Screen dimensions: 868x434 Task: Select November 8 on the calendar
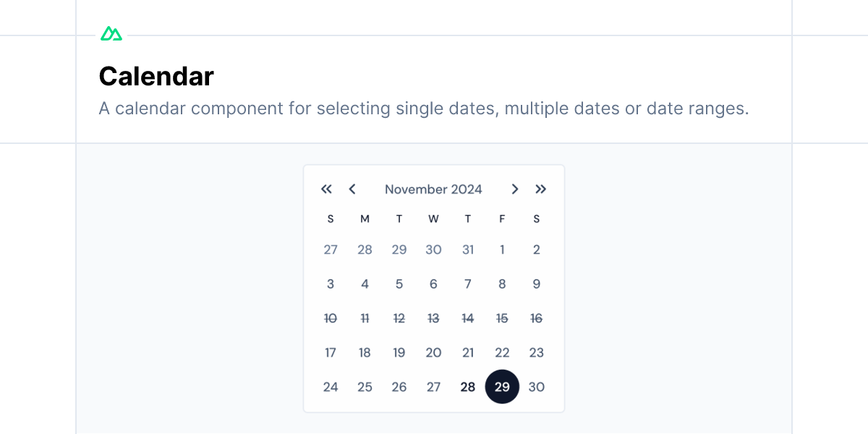coord(502,284)
